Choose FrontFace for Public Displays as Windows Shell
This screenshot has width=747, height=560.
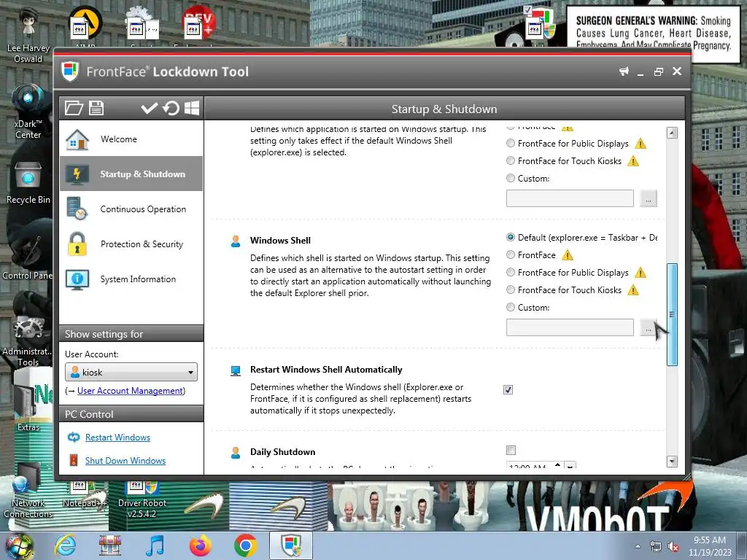point(511,272)
